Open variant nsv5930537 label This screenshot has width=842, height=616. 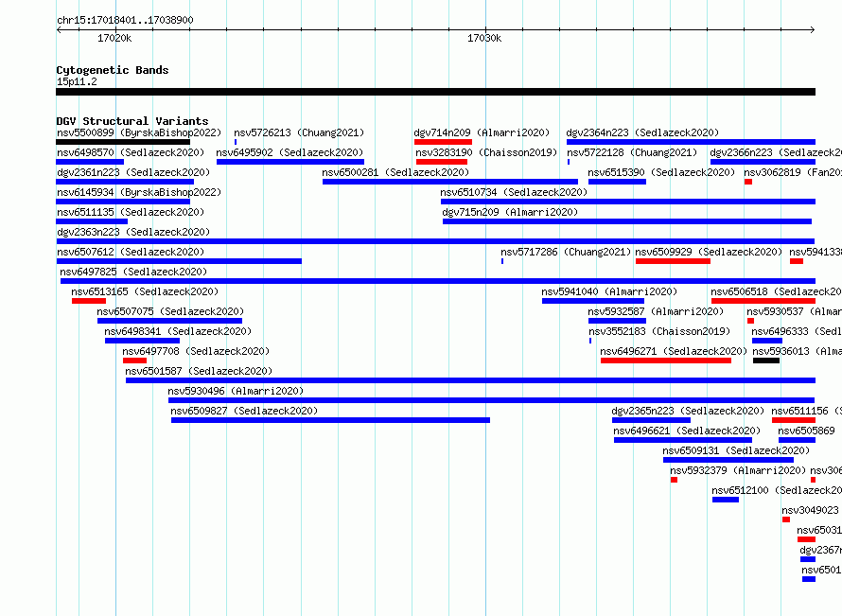(x=794, y=311)
